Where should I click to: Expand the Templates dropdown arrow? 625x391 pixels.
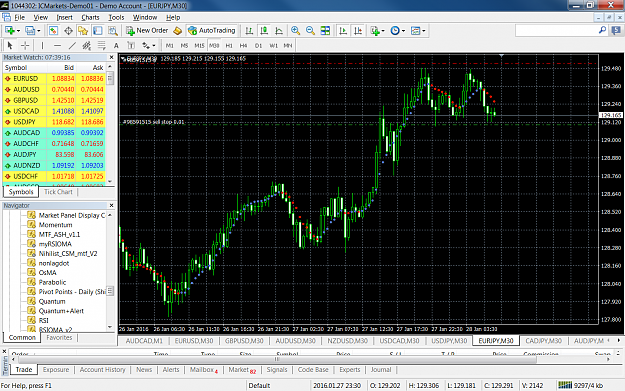tap(424, 31)
